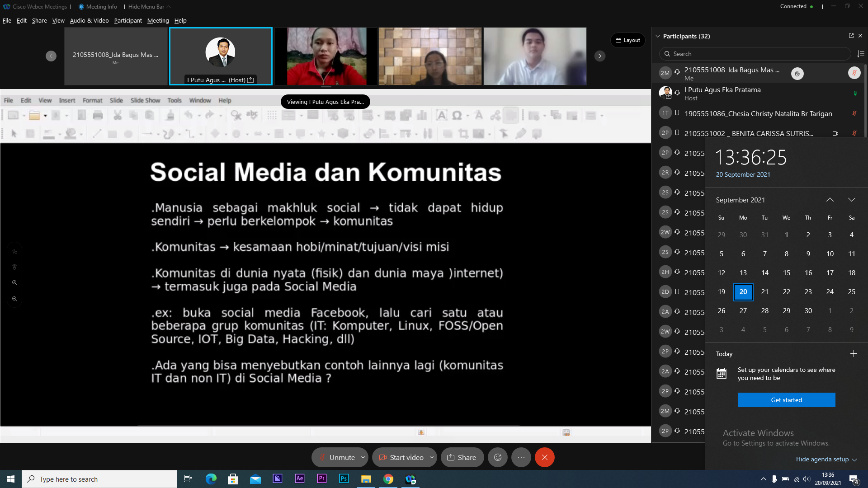Select September 21 in calendar
868x488 pixels.
(x=765, y=292)
